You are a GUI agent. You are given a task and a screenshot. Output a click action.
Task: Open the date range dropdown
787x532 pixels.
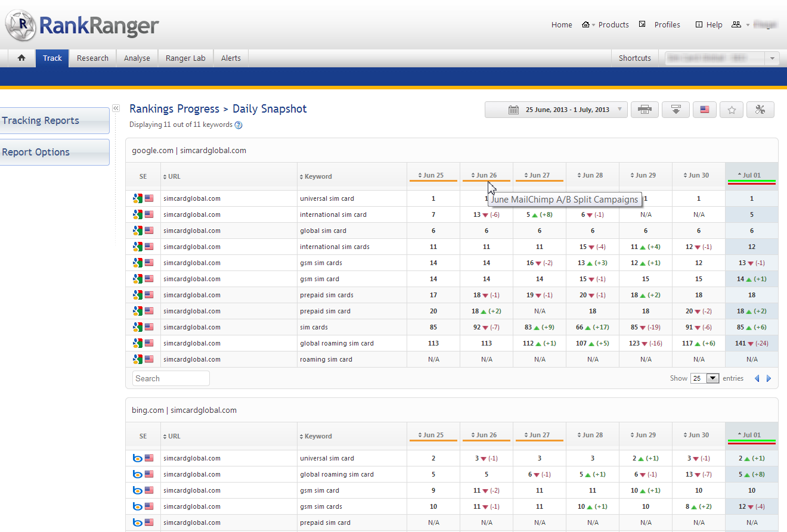pyautogui.click(x=556, y=110)
